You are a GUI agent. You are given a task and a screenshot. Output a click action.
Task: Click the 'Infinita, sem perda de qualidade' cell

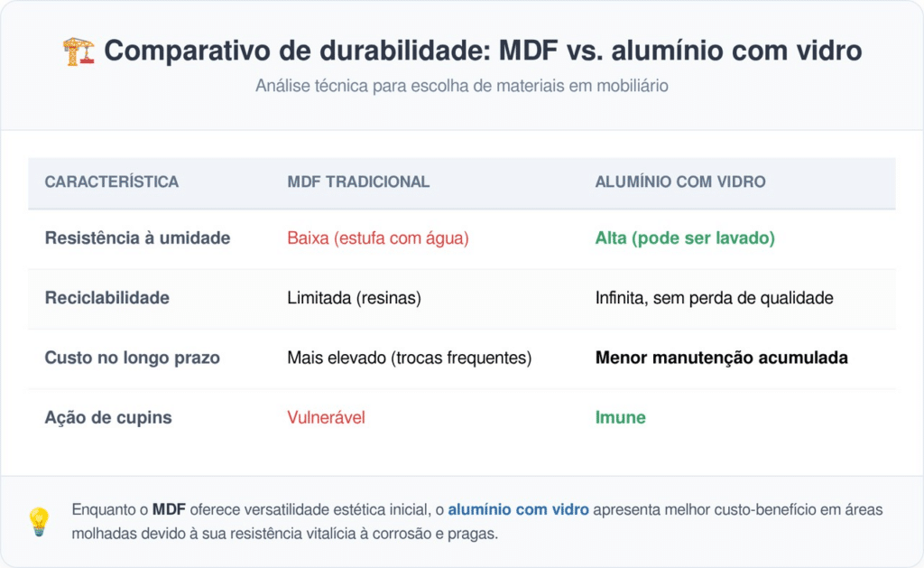coord(713,298)
